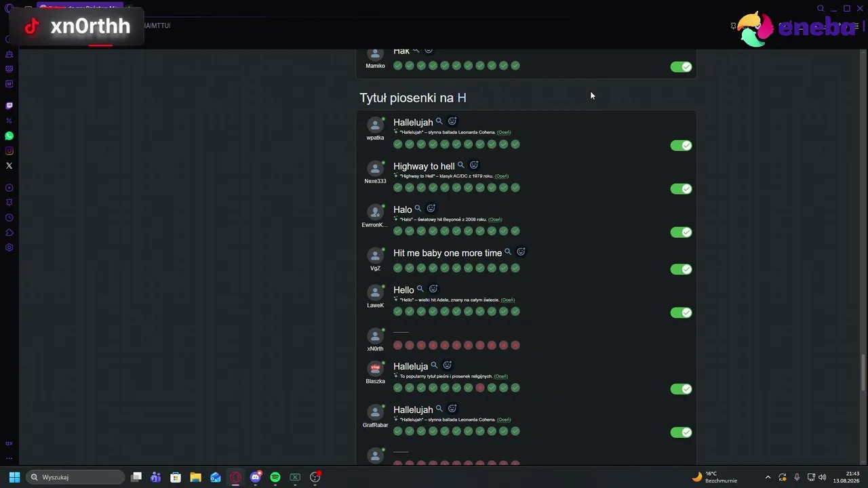This screenshot has height=488, width=868.
Task: Open sidebar settings gear icon
Action: coord(9,247)
